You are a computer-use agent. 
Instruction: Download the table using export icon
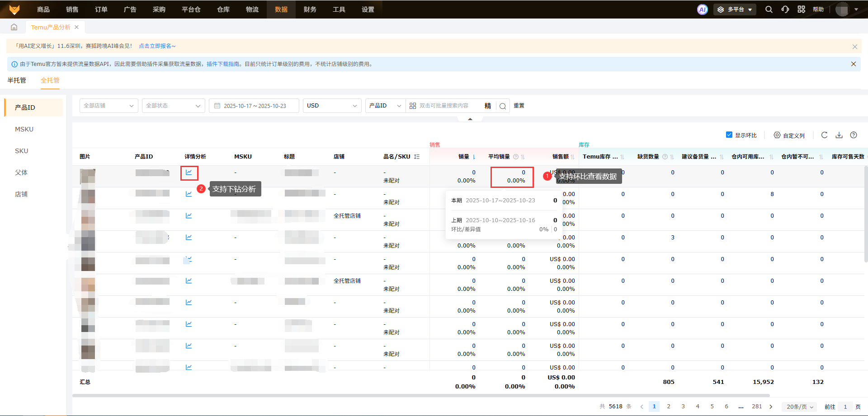click(x=839, y=135)
